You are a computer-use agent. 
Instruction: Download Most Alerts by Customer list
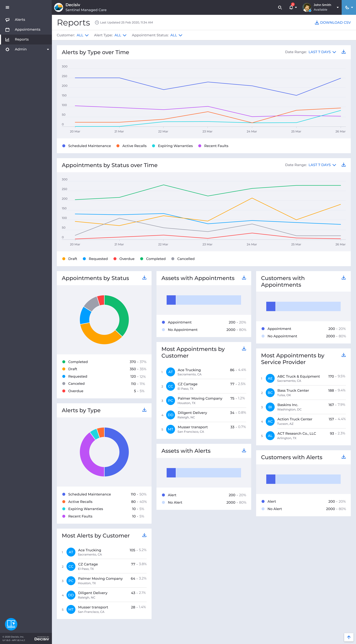[144, 535]
